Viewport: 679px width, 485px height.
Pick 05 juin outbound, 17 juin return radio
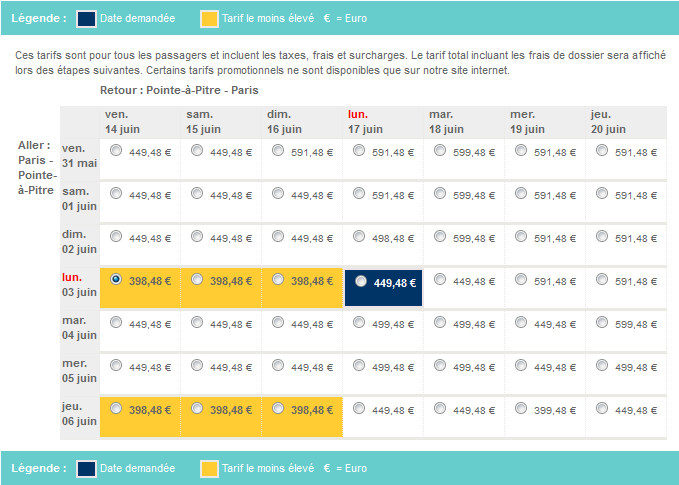pyautogui.click(x=359, y=365)
